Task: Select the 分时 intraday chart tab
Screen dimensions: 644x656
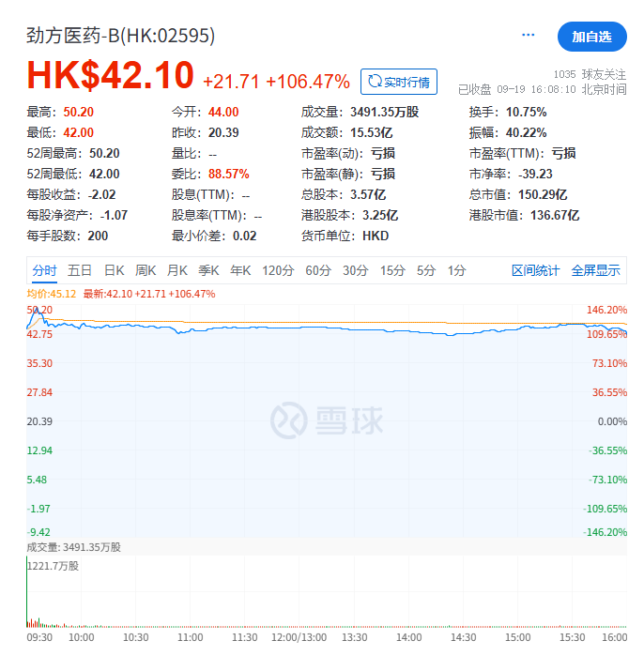Action: coord(44,270)
